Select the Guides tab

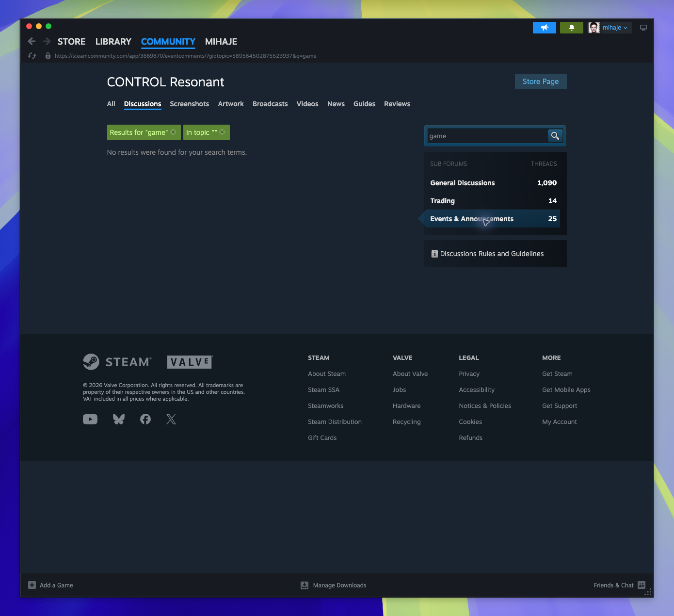click(x=365, y=104)
